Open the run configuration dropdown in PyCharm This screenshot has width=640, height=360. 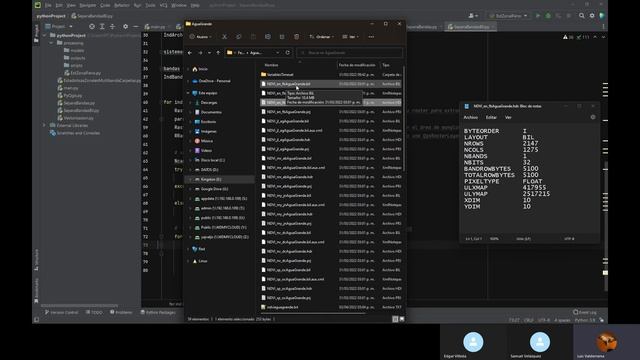click(x=509, y=16)
